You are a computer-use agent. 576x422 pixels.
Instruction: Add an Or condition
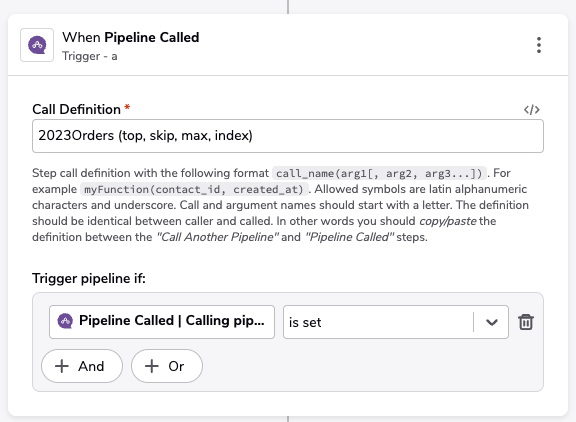click(167, 366)
